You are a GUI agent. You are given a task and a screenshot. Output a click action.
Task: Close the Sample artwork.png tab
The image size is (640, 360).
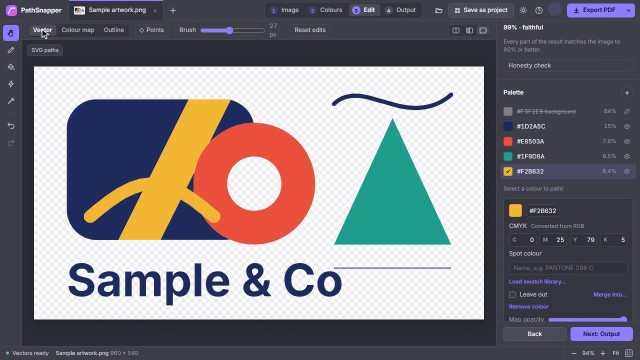[155, 11]
